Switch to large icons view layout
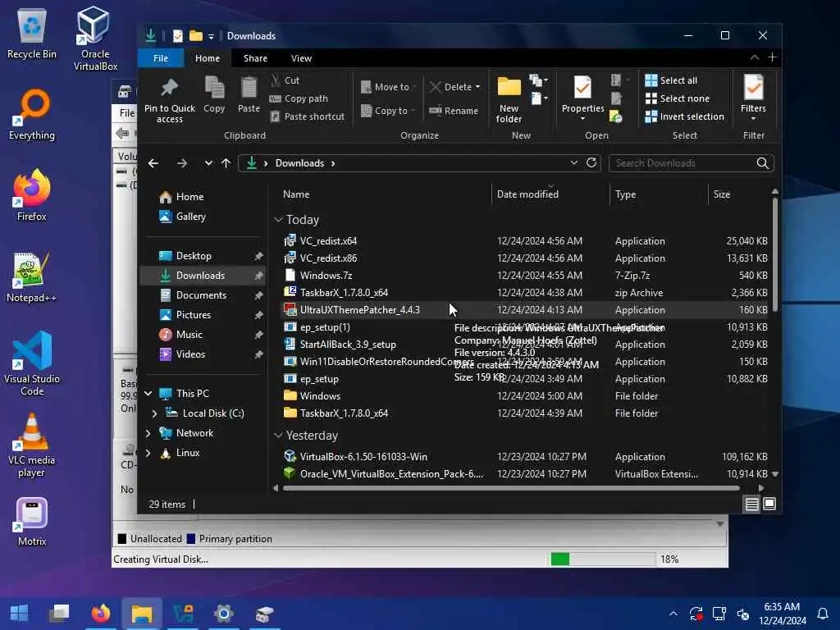This screenshot has height=630, width=840. 769,504
